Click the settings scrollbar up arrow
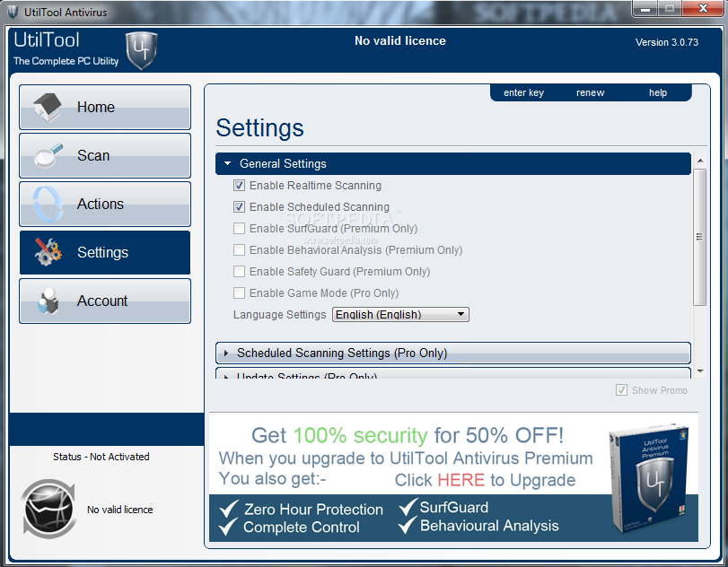Screen dimensions: 728x567 pyautogui.click(x=700, y=161)
